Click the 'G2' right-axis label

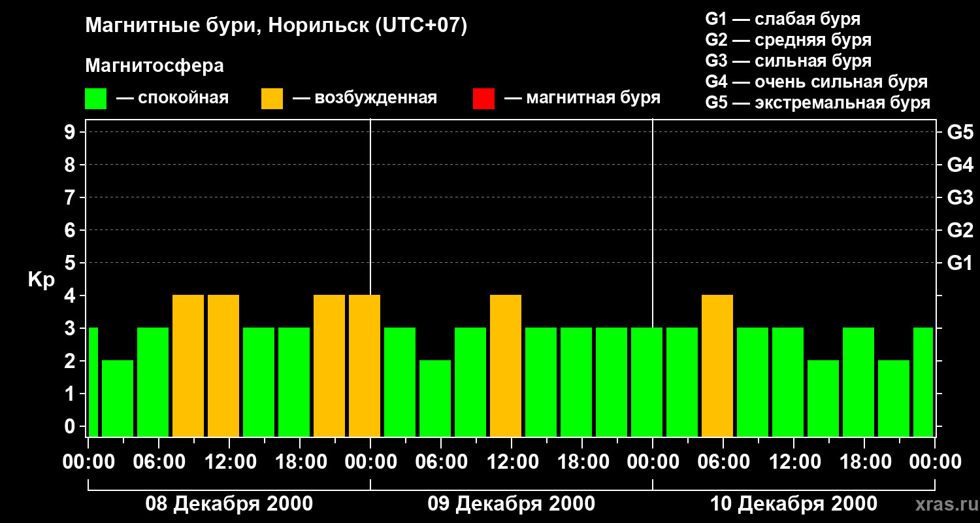tap(960, 231)
